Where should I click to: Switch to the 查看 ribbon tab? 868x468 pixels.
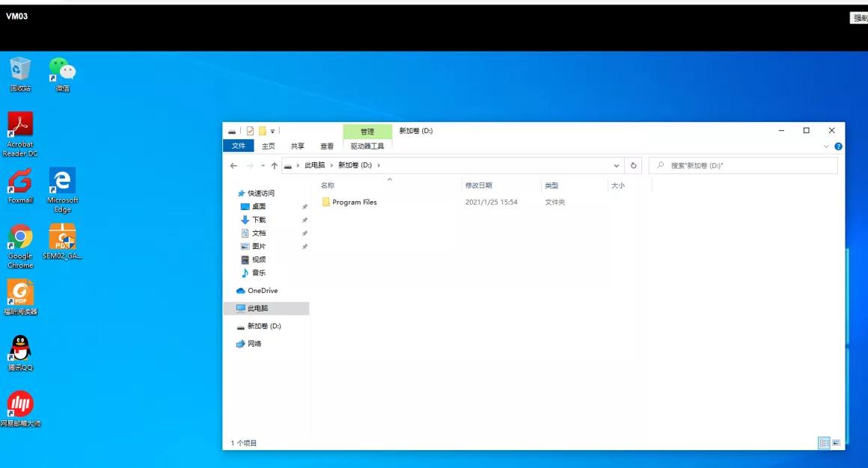327,146
